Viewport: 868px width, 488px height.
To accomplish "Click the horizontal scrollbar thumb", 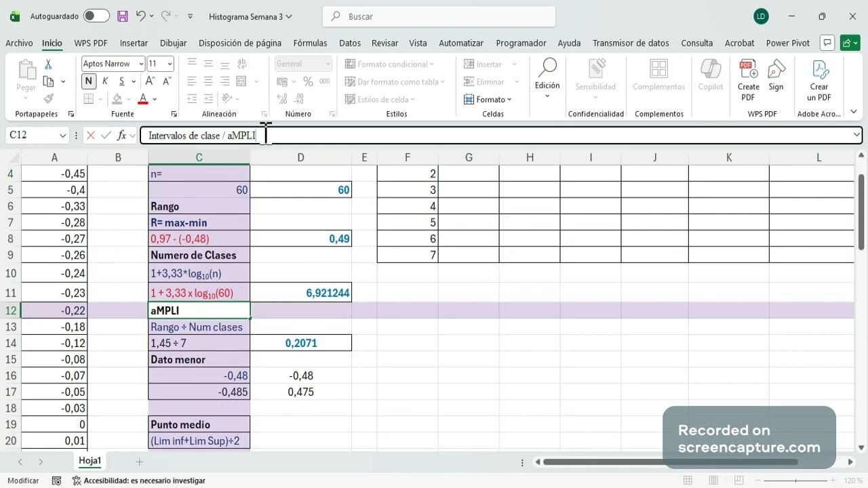I will (x=670, y=462).
